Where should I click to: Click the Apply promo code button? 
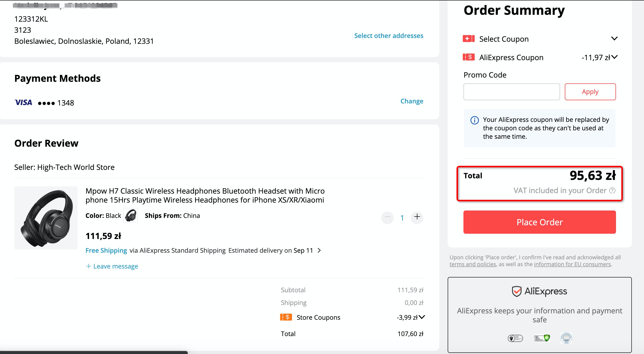click(x=590, y=92)
